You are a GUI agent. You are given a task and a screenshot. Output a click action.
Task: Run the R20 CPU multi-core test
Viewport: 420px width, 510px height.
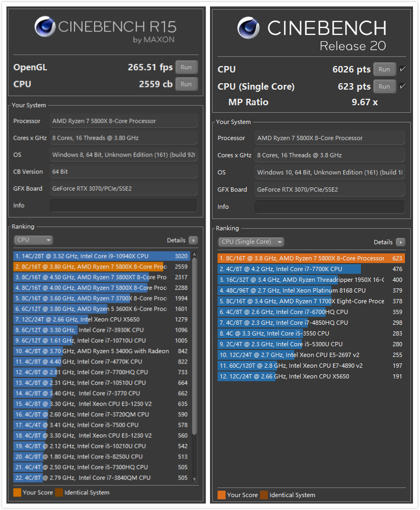coord(385,69)
